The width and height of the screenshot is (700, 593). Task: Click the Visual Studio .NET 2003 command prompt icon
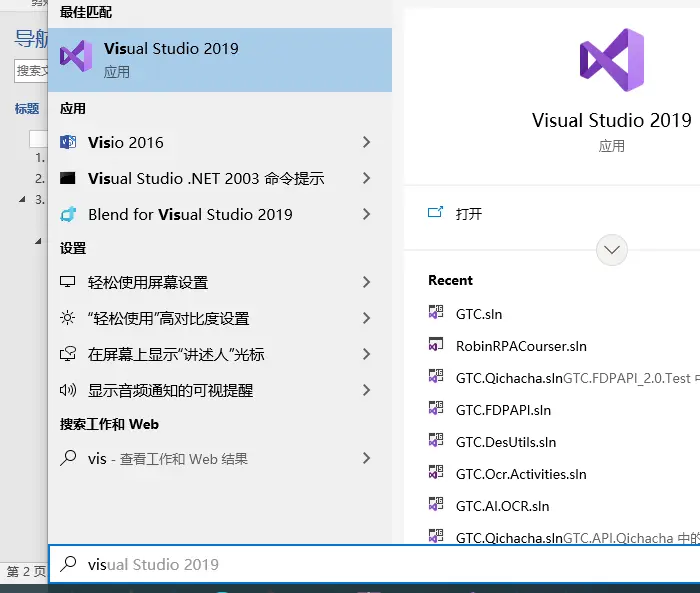68,178
